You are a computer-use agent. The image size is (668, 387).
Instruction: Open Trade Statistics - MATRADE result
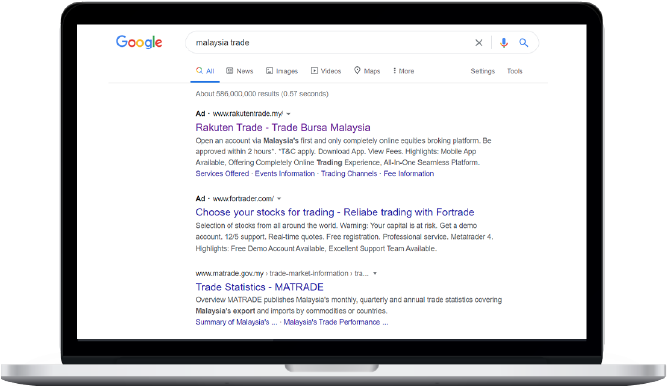(259, 287)
